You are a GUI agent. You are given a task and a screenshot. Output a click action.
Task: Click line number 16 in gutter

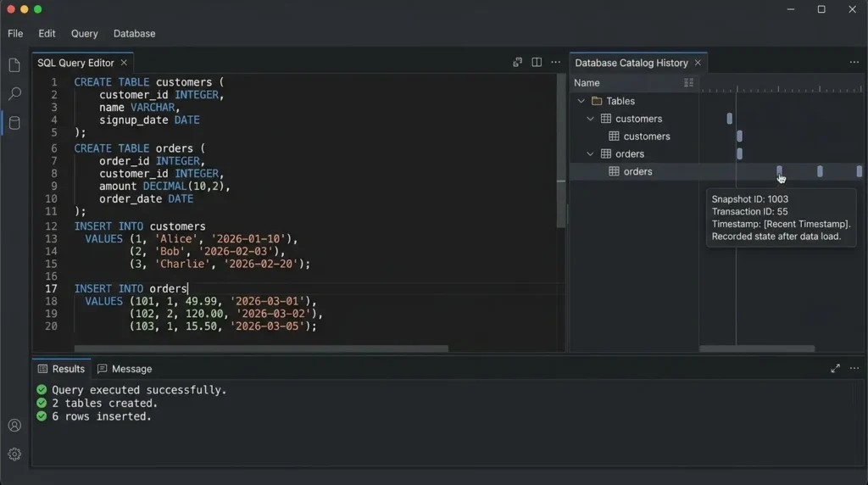coord(51,276)
